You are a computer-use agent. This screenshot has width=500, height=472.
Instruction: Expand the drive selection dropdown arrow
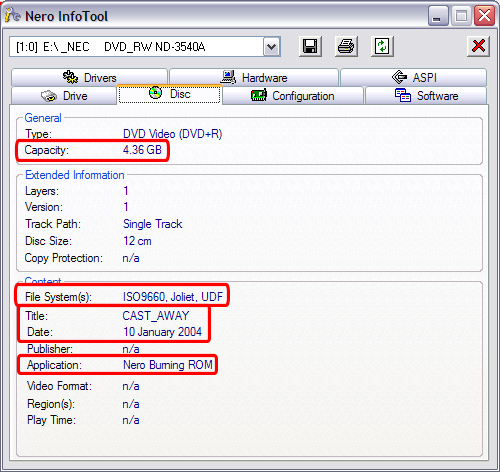[x=272, y=46]
